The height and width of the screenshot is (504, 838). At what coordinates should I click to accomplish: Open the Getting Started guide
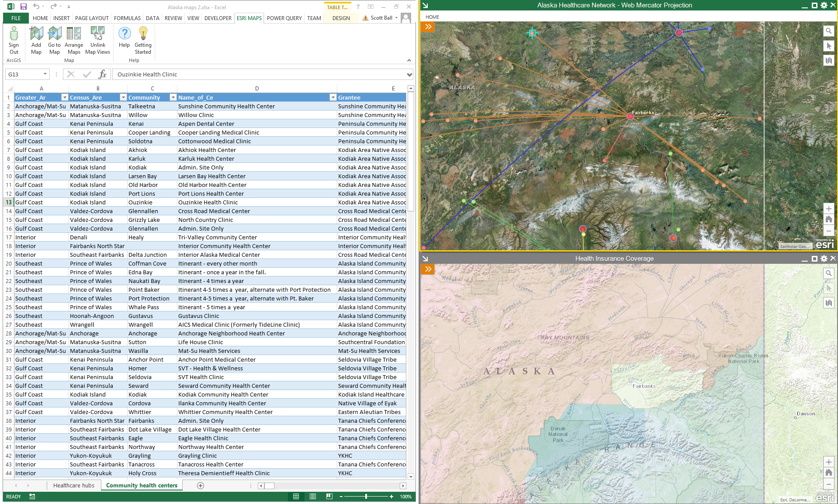click(x=143, y=40)
